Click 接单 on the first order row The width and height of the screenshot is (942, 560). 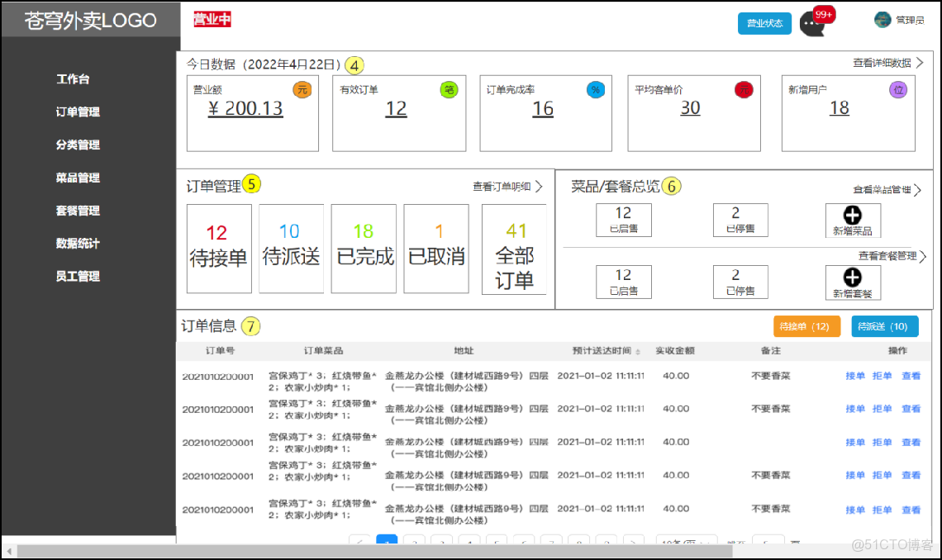(854, 375)
